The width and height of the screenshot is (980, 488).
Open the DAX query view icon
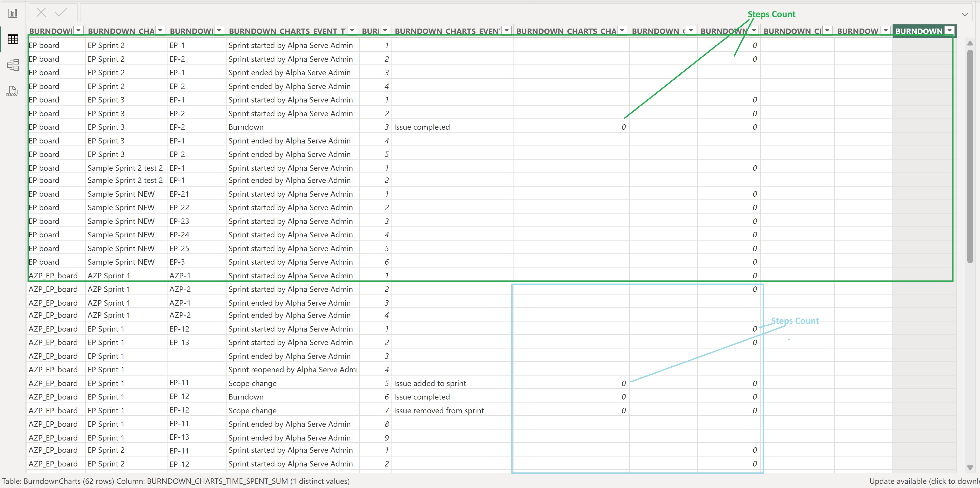12,91
